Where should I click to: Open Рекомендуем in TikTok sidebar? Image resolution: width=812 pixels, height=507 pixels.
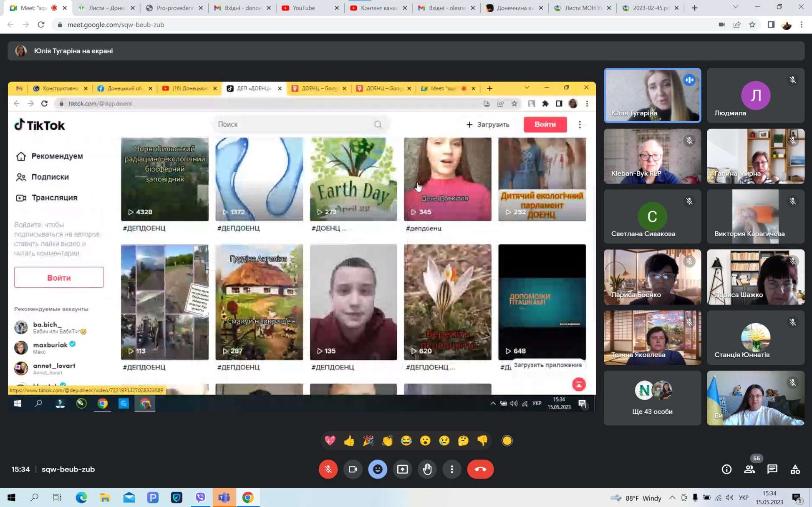tap(50, 156)
